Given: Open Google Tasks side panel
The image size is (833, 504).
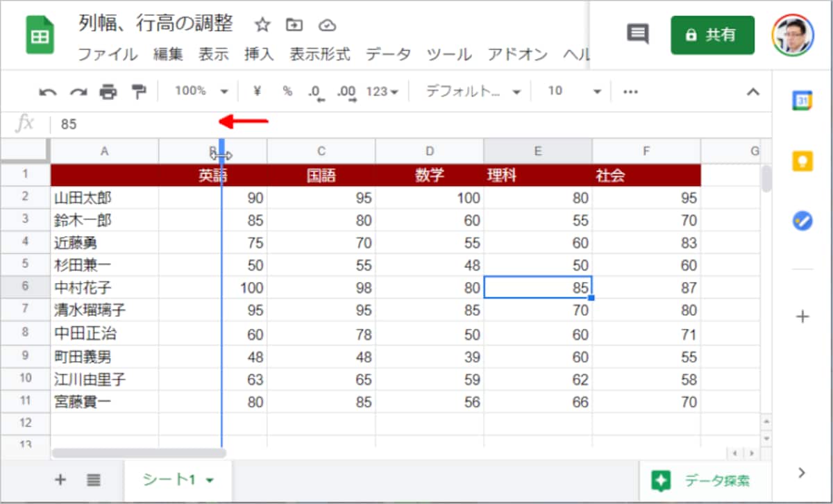Looking at the screenshot, I should coord(802,221).
